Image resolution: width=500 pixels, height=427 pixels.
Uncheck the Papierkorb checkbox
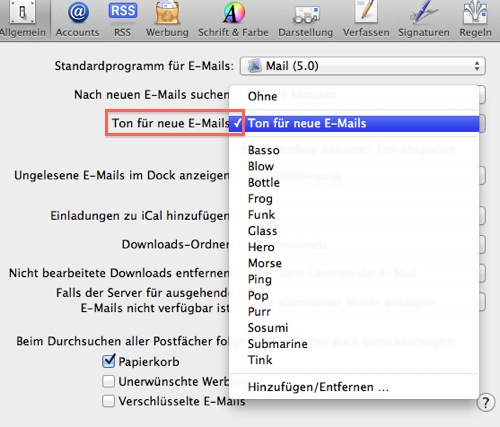point(109,362)
